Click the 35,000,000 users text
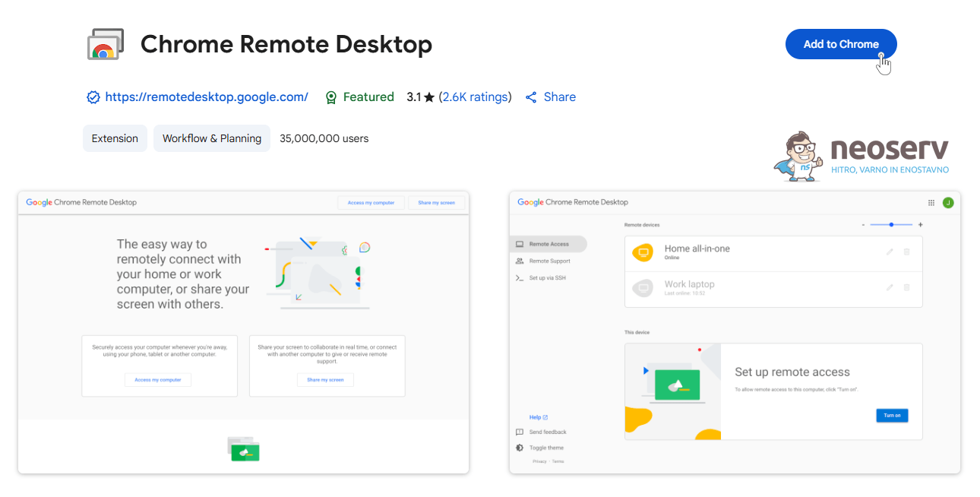The width and height of the screenshot is (980, 497). (324, 138)
